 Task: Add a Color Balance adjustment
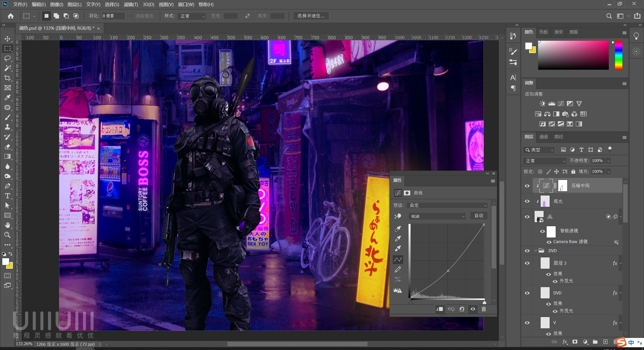547,114
